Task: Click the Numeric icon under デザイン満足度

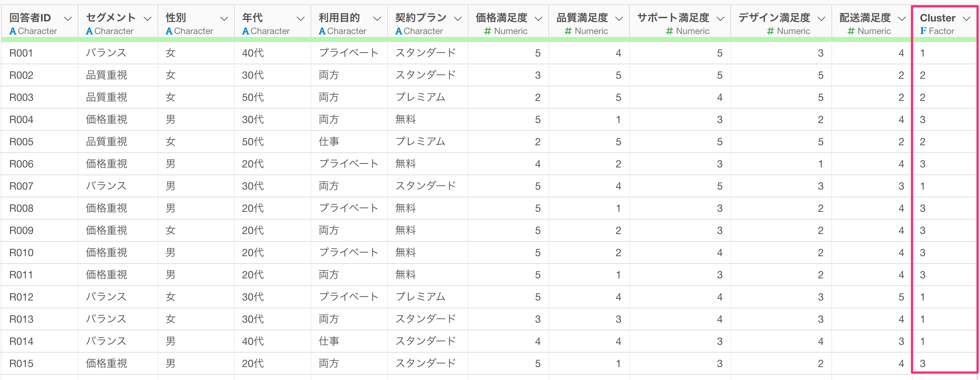Action: click(770, 31)
